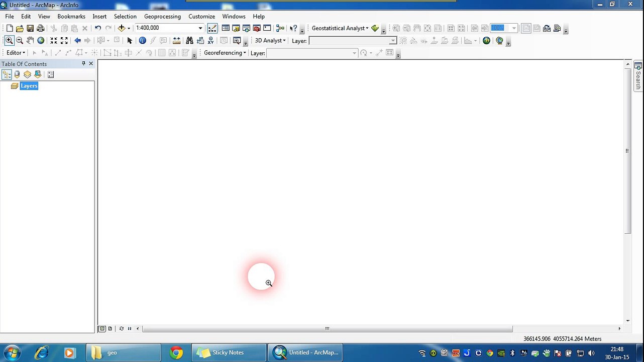Open the ArcToolbox window

[x=257, y=28]
